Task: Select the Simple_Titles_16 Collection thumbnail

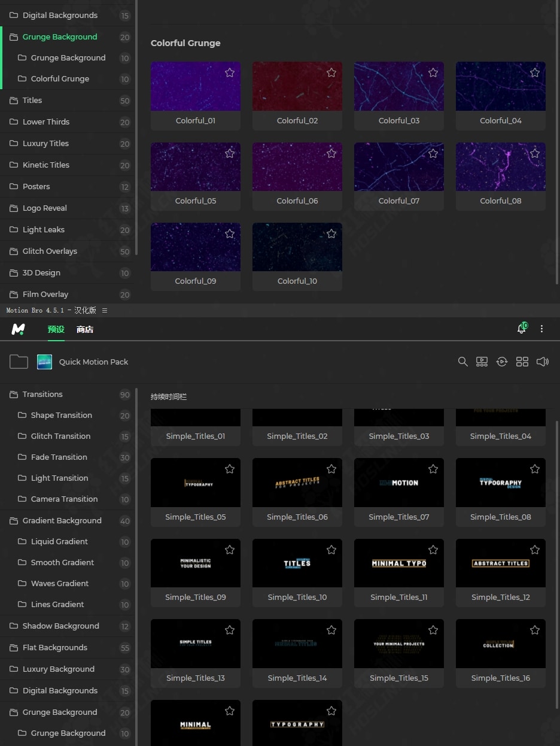Action: [x=501, y=644]
